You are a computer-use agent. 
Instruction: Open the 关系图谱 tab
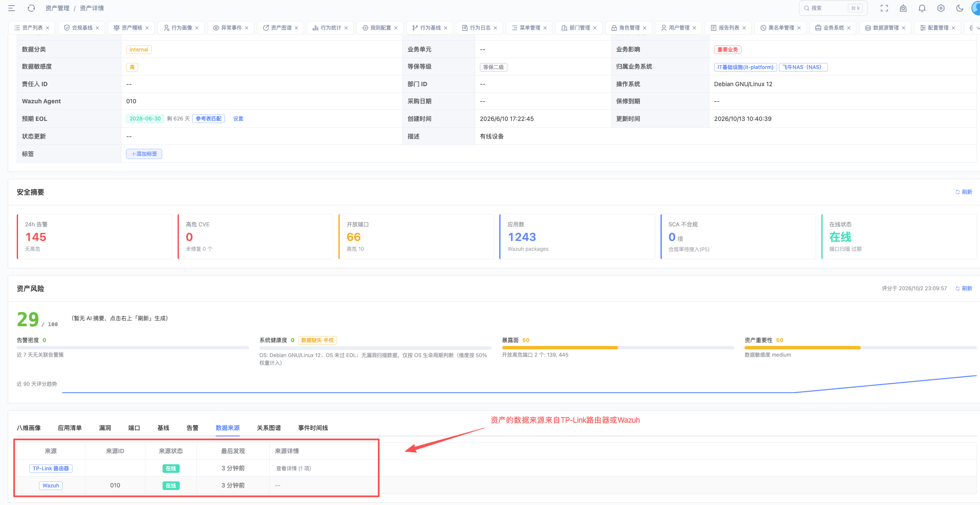269,428
